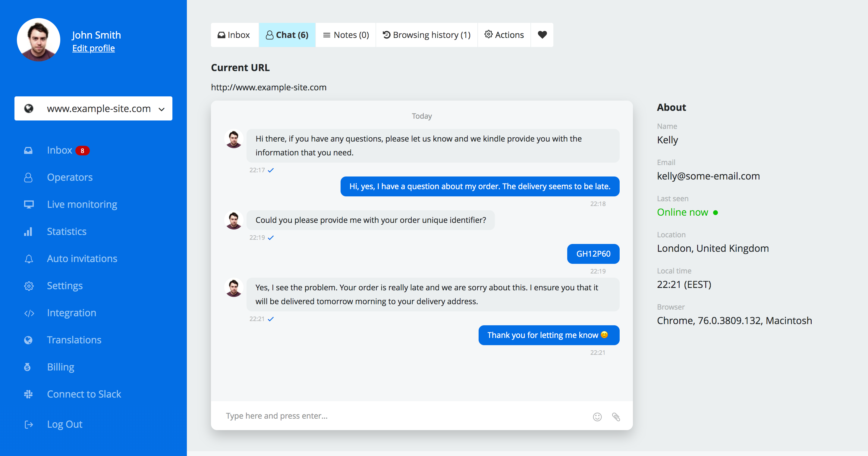This screenshot has width=868, height=456.
Task: Click John Smith's profile avatar
Action: (38, 40)
